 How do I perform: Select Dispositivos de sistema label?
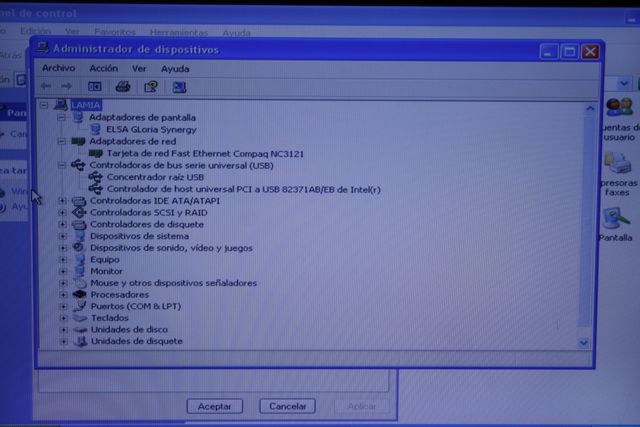click(x=140, y=236)
